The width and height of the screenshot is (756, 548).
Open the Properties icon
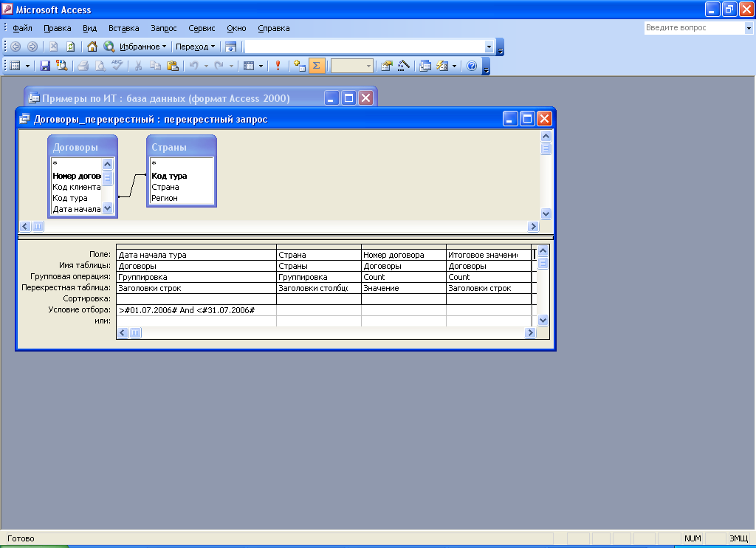coord(386,66)
